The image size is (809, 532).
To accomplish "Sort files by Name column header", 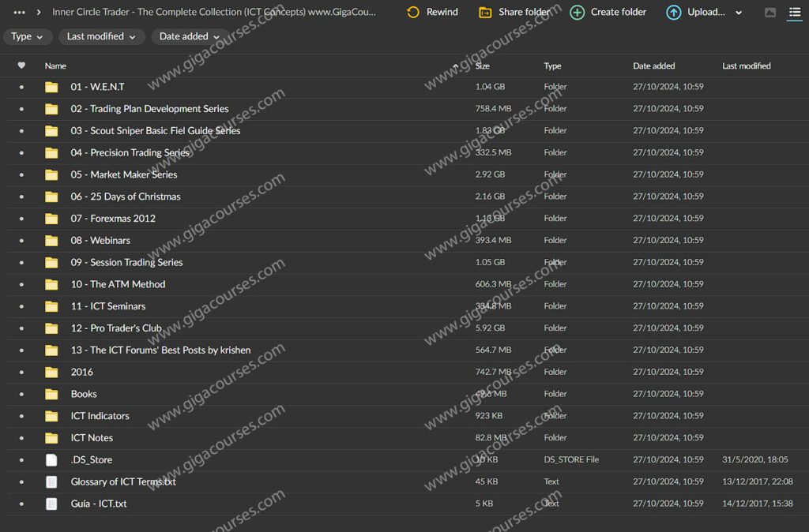I will point(55,66).
